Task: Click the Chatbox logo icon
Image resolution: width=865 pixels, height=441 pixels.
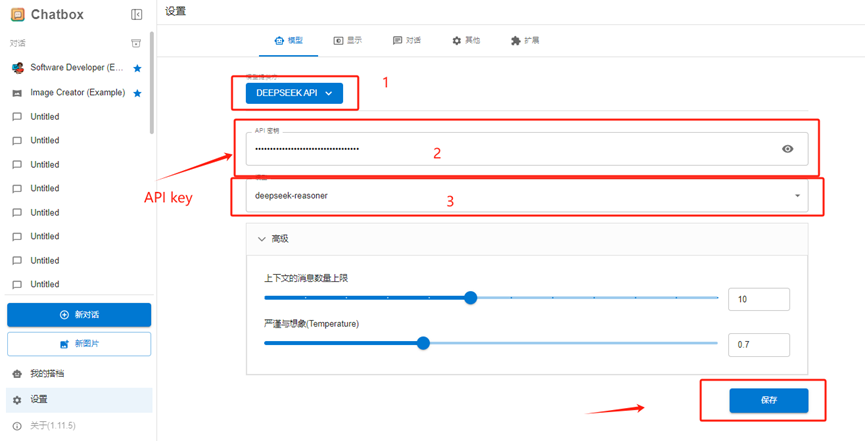Action: pyautogui.click(x=18, y=15)
